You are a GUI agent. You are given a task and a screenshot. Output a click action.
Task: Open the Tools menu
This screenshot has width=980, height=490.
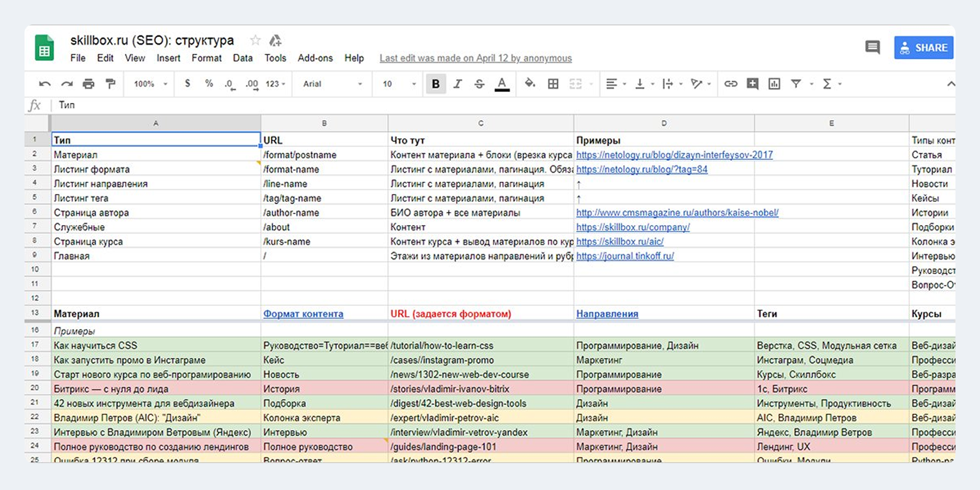click(275, 58)
